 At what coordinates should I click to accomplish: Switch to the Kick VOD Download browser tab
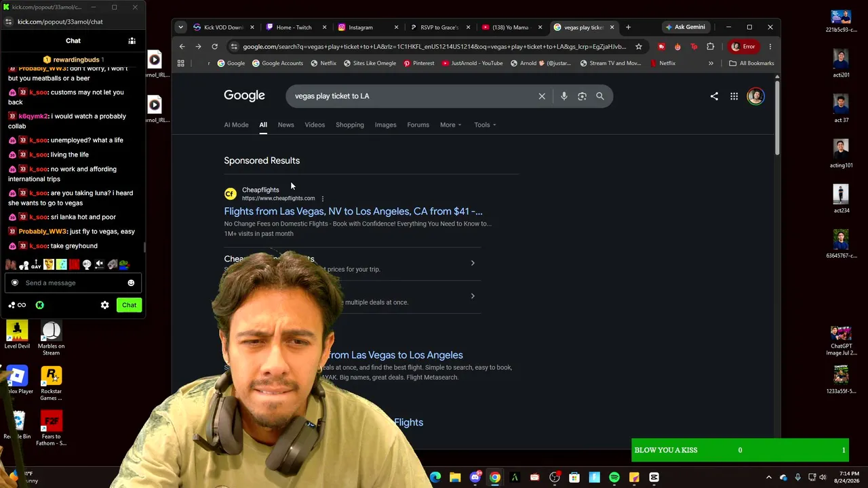click(x=222, y=27)
